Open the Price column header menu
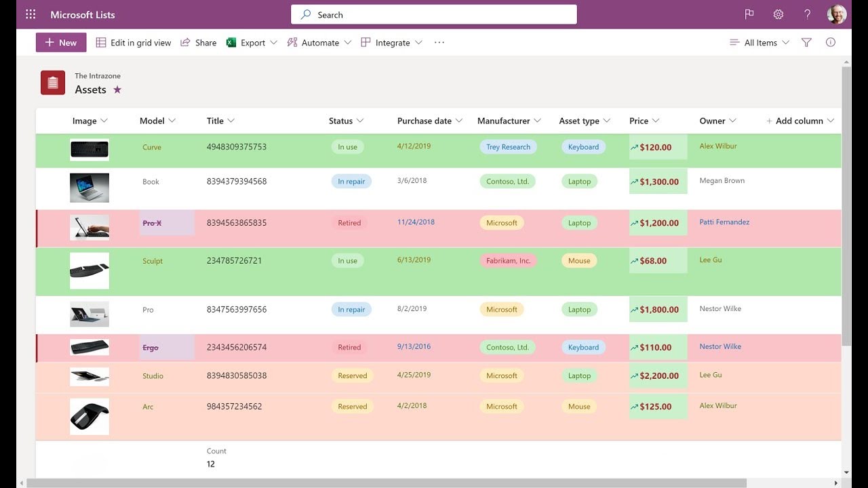 coord(644,121)
